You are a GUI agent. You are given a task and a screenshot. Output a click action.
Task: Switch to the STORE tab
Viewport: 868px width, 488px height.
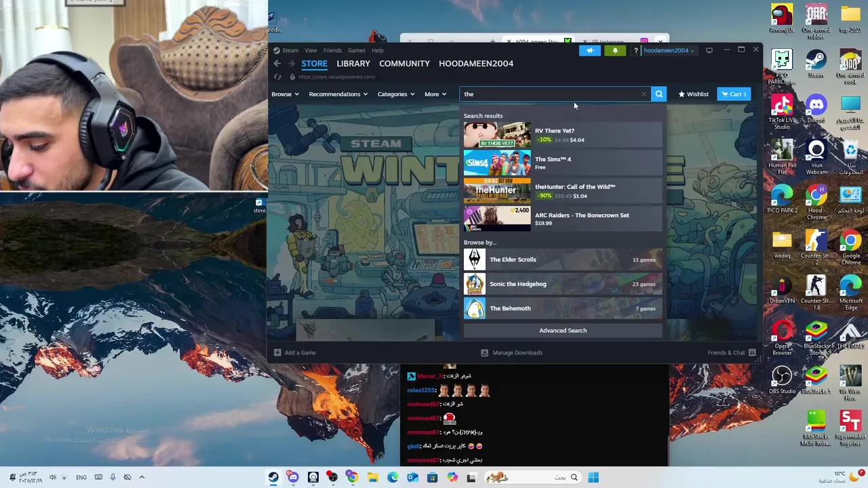(x=314, y=63)
